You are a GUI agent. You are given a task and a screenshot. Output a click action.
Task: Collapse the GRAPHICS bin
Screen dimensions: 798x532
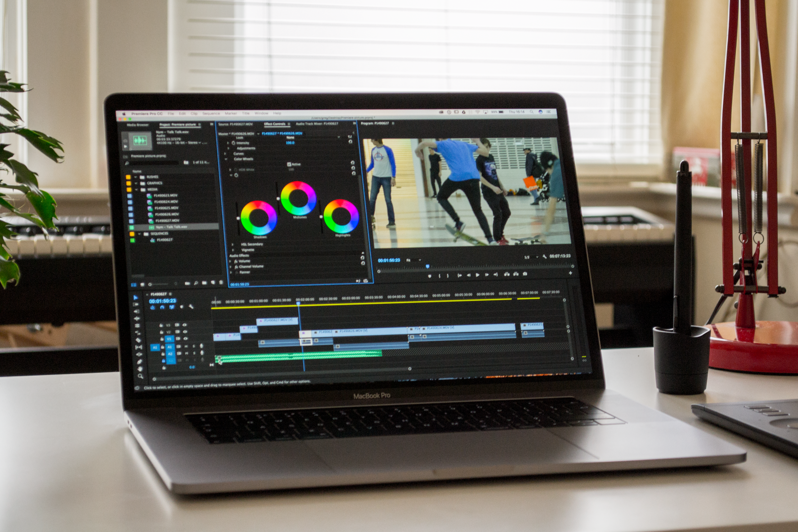coord(136,183)
